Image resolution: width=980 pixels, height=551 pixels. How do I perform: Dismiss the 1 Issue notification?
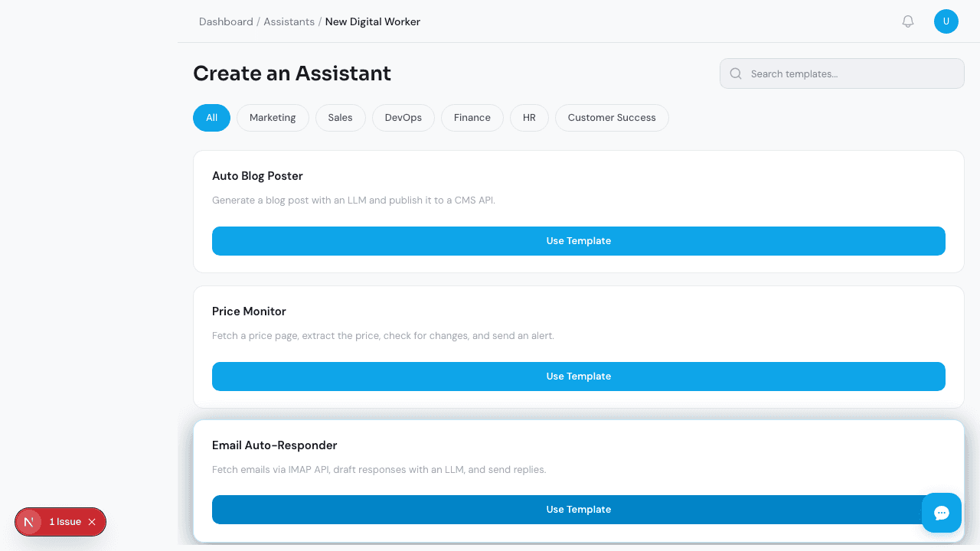tap(92, 521)
